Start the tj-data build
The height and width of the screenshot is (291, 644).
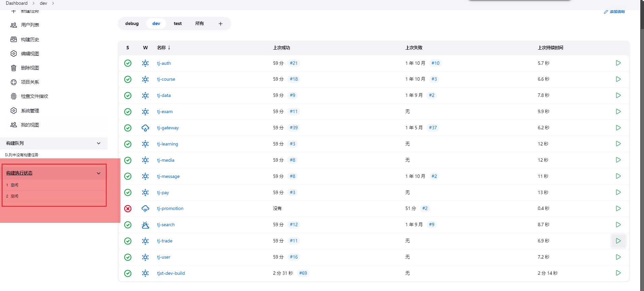[618, 95]
